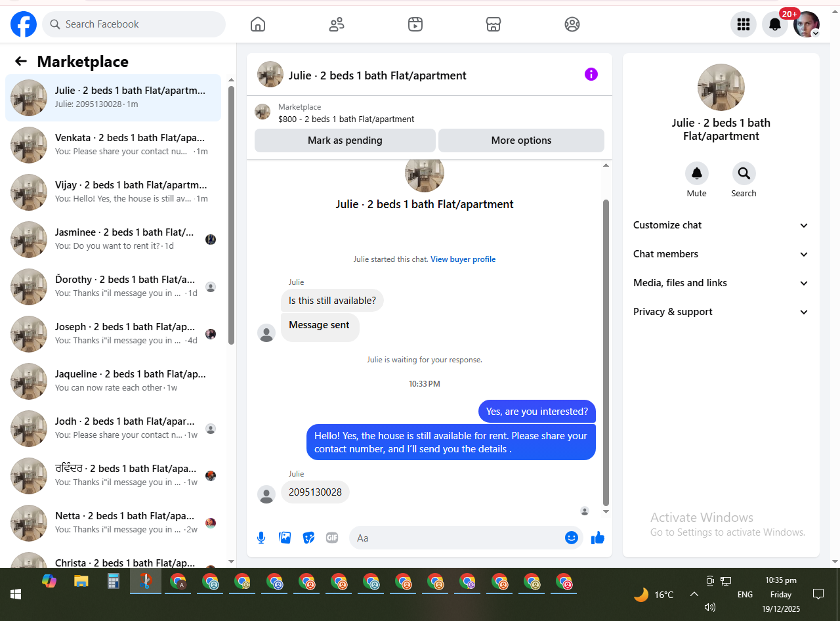Open the Jodh conversation
This screenshot has width=840, height=621.
[113, 429]
